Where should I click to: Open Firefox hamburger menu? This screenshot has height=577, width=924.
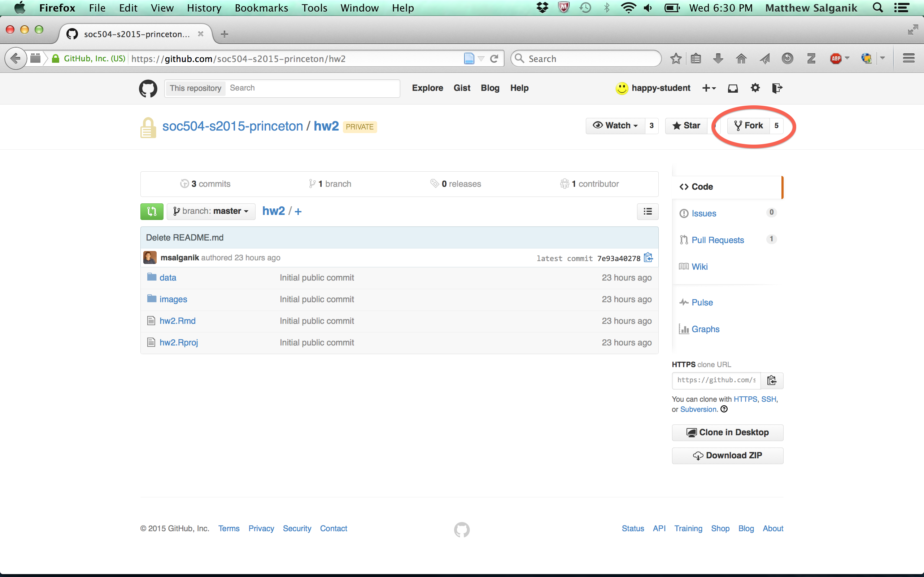pyautogui.click(x=908, y=58)
